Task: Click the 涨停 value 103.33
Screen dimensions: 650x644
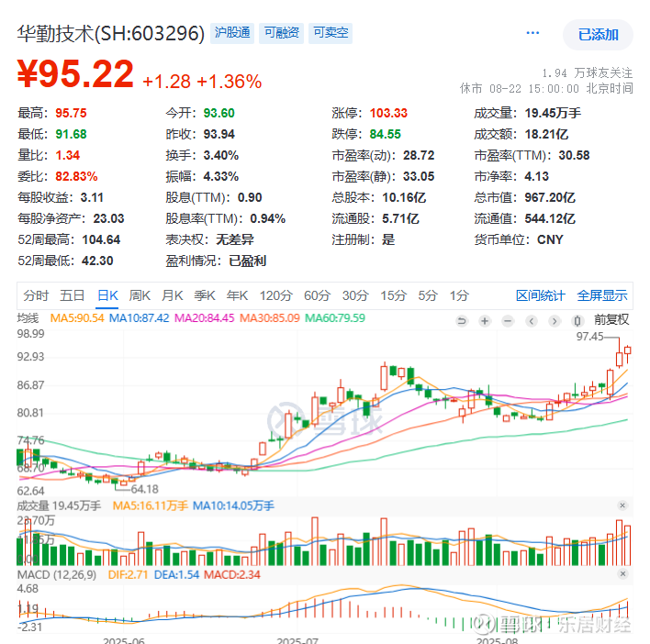Action: tap(388, 113)
